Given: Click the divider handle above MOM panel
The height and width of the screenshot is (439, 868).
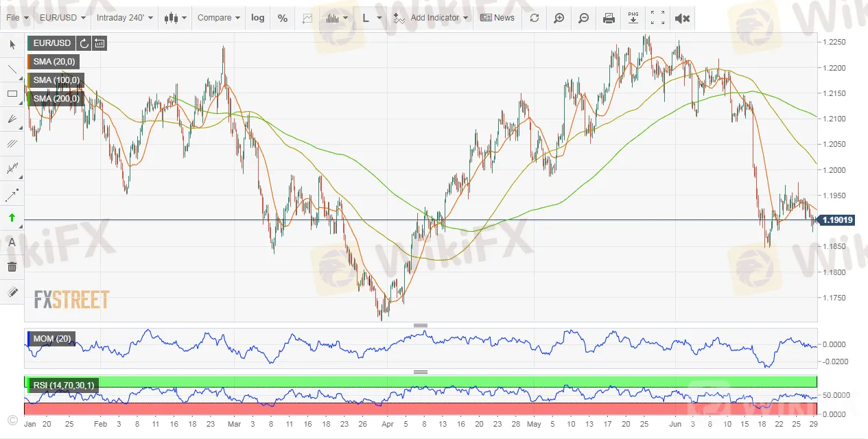Looking at the screenshot, I should pos(421,325).
